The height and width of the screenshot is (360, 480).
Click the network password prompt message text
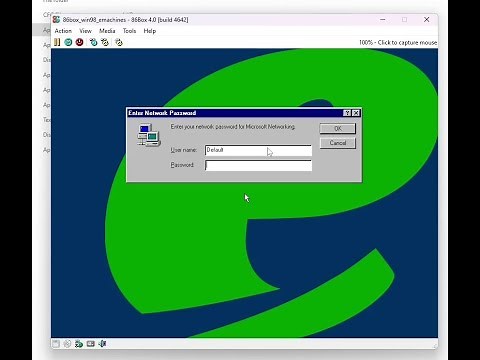coord(233,127)
